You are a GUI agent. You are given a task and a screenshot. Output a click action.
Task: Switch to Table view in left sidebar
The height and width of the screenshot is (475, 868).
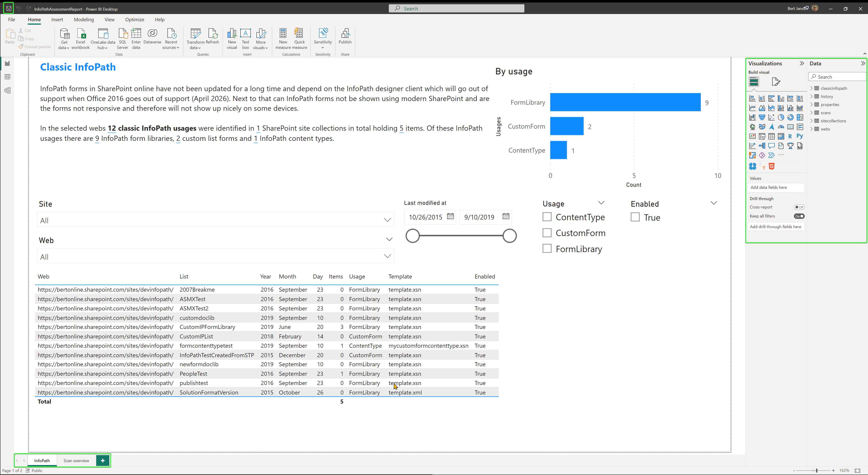click(7, 77)
